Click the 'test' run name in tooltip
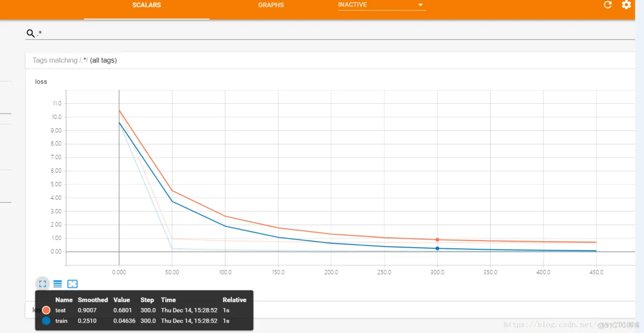The image size is (644, 333). (x=60, y=310)
